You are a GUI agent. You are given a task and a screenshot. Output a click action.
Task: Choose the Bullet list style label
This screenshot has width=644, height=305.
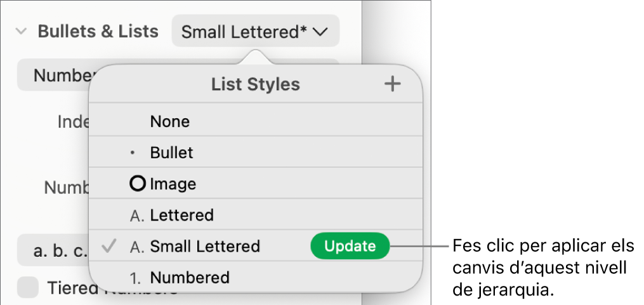172,153
